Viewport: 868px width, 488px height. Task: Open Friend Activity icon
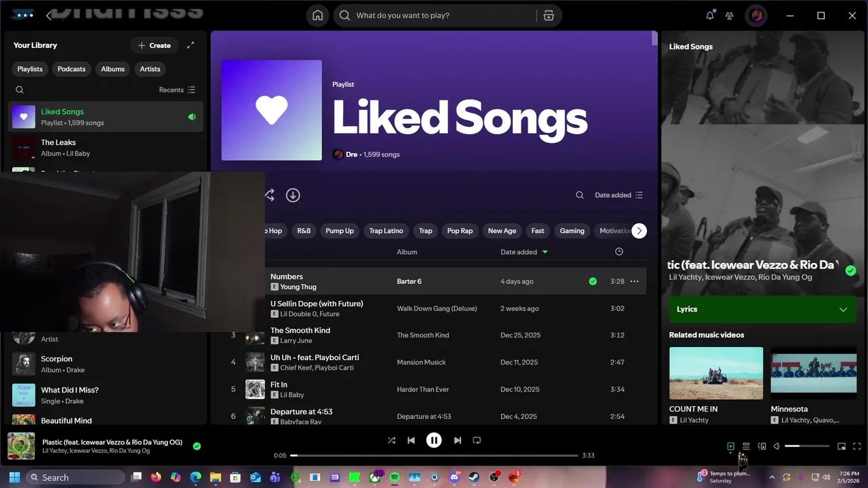pyautogui.click(x=730, y=16)
